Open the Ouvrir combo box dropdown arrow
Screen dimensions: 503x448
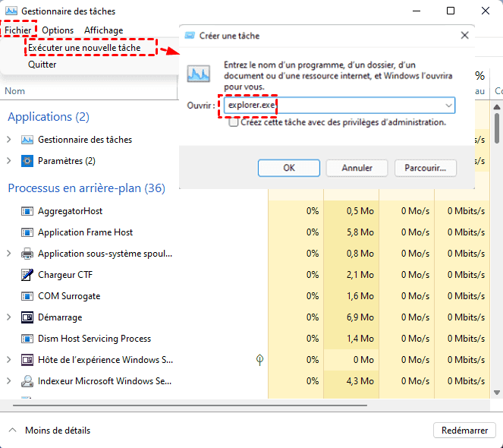(448, 106)
